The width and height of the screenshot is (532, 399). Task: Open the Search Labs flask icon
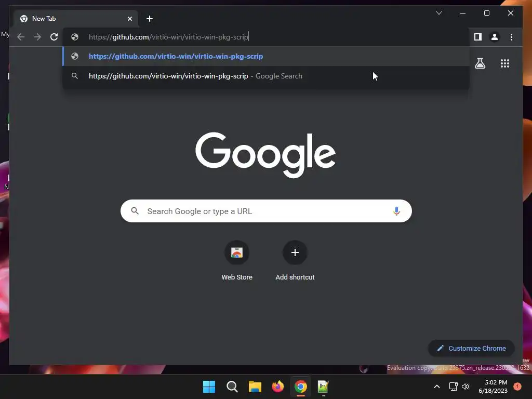[480, 63]
